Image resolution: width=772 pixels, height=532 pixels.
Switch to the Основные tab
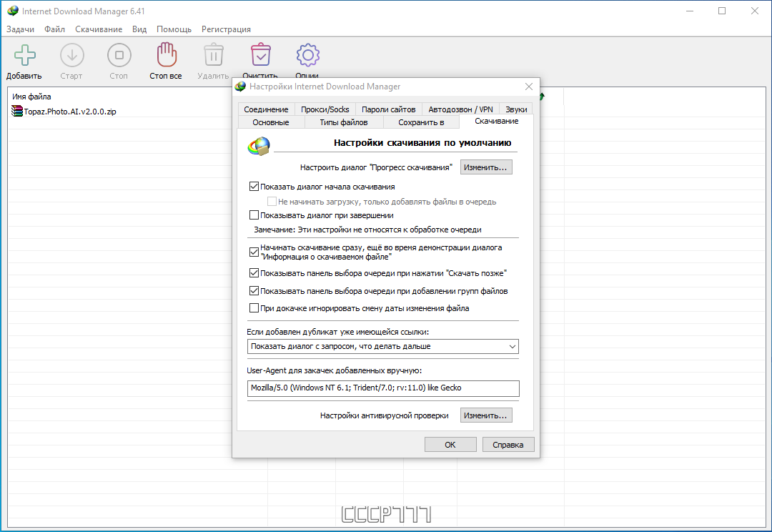pyautogui.click(x=271, y=122)
